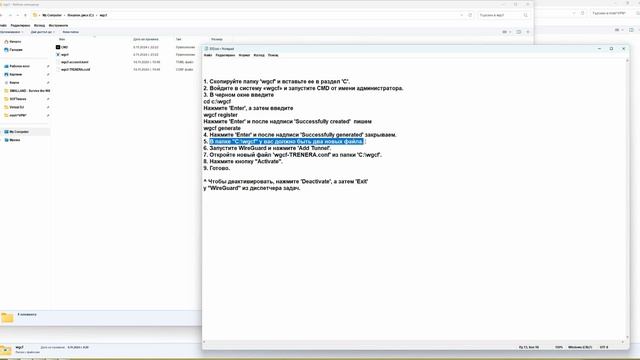
Task: Expand address bar history dropdown in Explorer
Action: (x=462, y=15)
